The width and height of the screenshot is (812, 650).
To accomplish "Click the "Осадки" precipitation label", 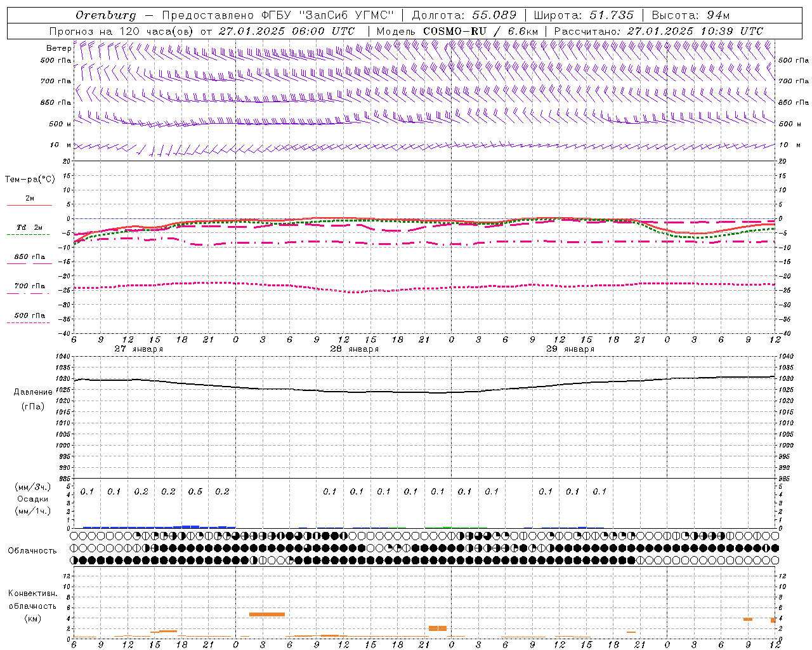I will [x=33, y=499].
